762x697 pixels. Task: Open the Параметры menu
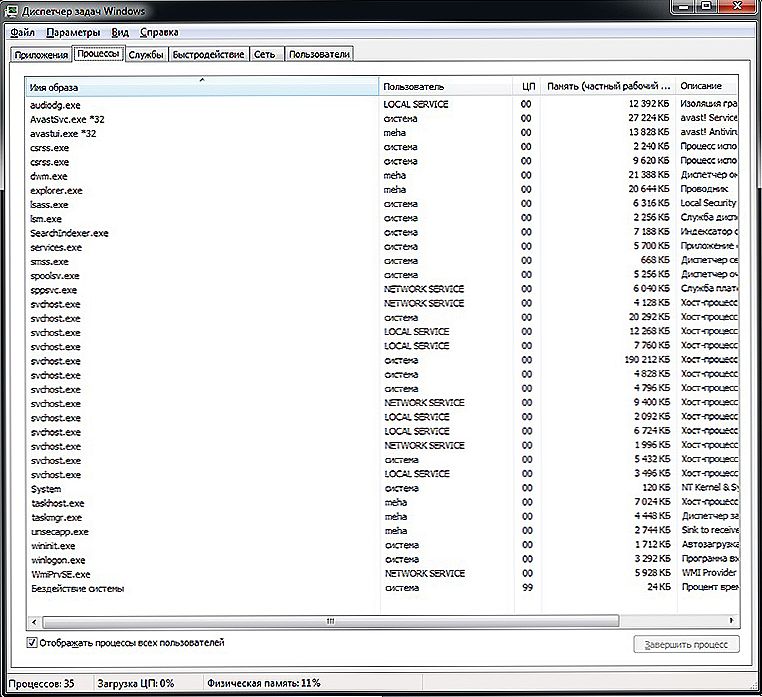click(x=73, y=32)
